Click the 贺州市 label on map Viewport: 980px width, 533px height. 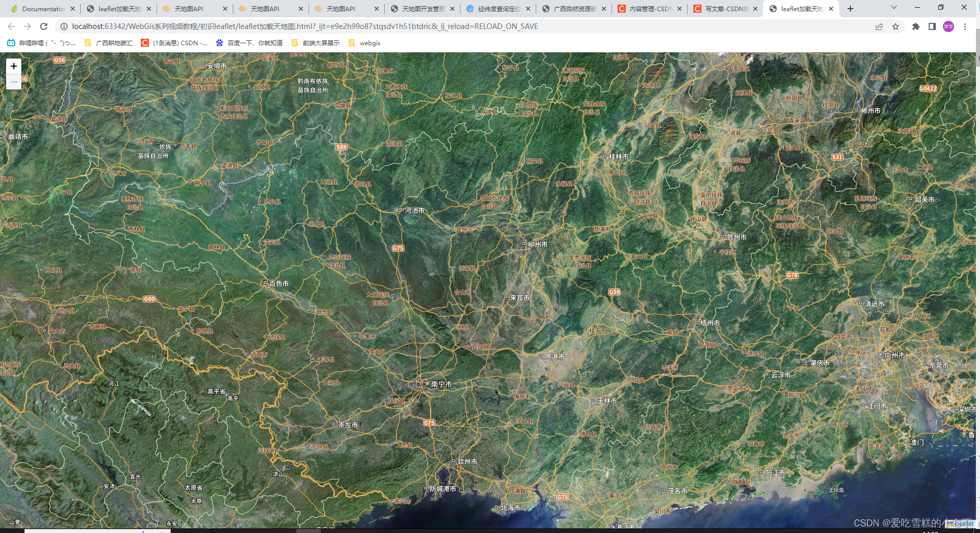[737, 237]
